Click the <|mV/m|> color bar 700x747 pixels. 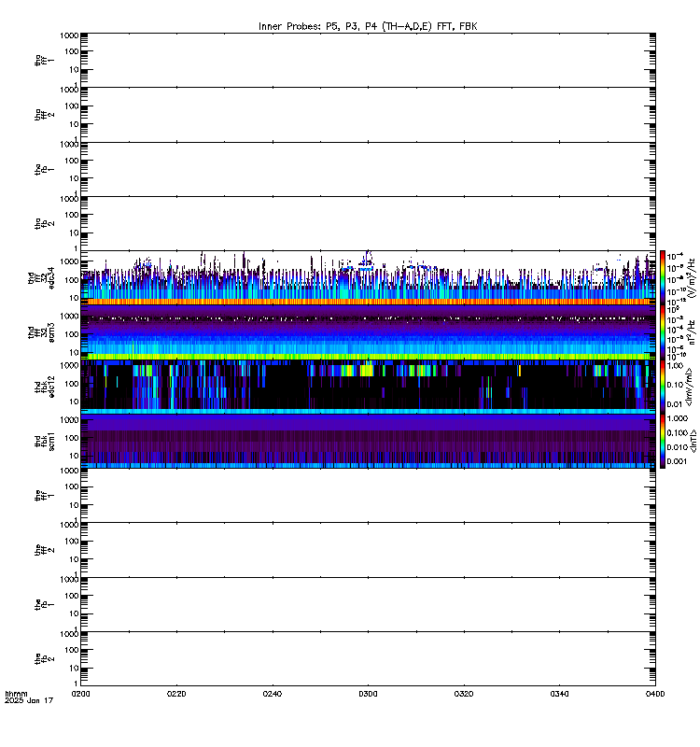[x=663, y=387]
